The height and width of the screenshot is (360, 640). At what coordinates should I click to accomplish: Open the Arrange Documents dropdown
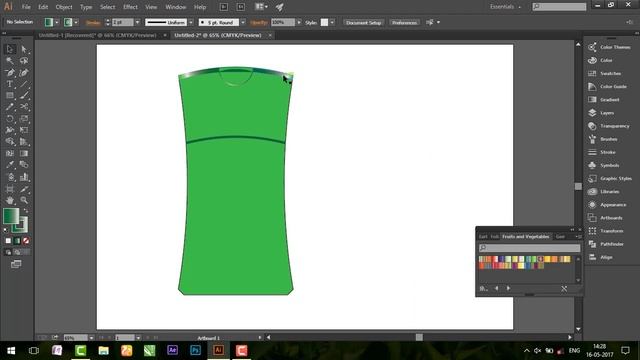(261, 7)
